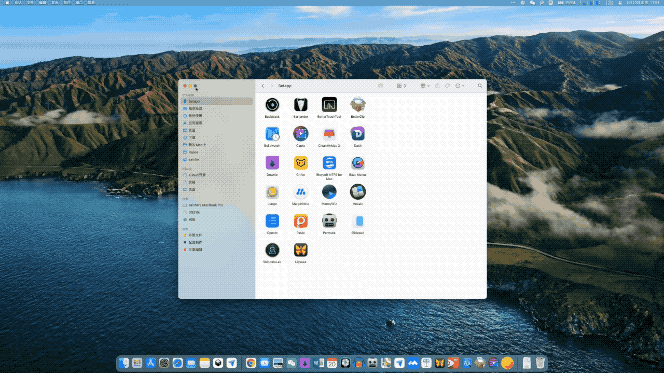Open the Capto app icon
This screenshot has width=664, height=373.
coord(301,134)
